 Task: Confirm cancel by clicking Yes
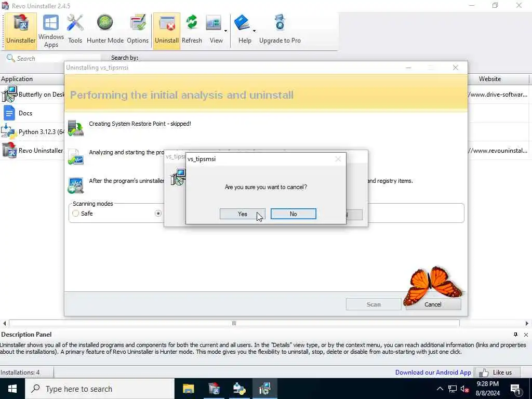point(242,214)
